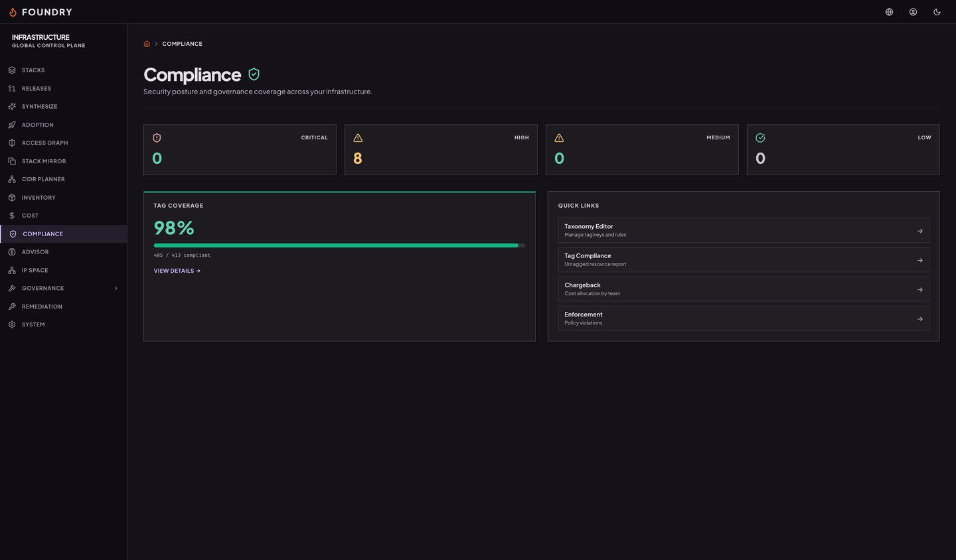This screenshot has height=560, width=956.
Task: Click the Adoption rocket icon in sidebar
Action: [x=12, y=125]
